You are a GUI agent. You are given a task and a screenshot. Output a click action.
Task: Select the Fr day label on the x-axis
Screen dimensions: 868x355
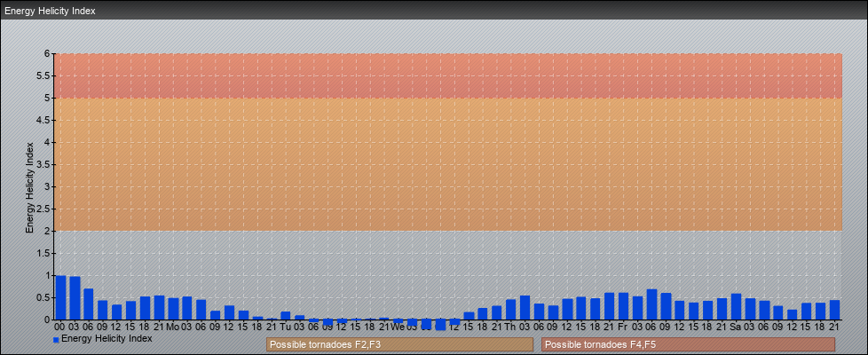[x=623, y=327]
